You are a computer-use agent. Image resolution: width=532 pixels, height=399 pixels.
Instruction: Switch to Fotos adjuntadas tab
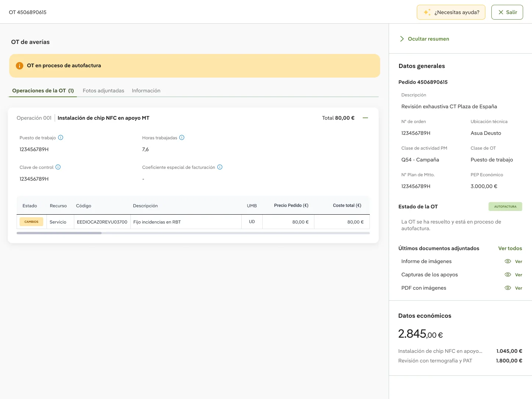(103, 91)
